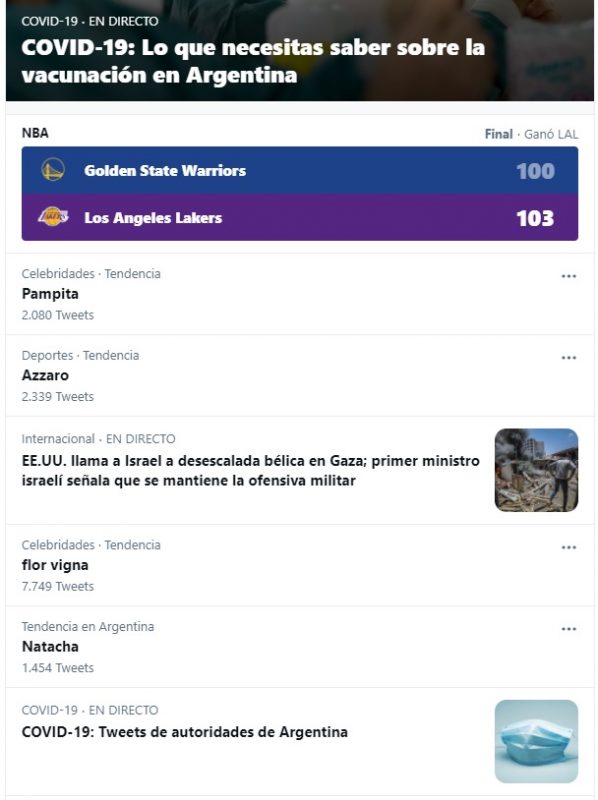Click the NBA label above the scoreboard
The image size is (598, 800).
[35, 133]
